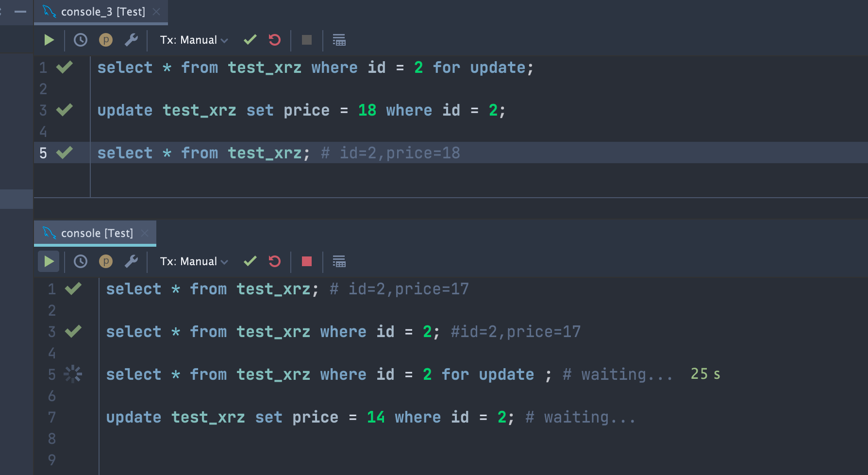Open query history in console_3 toolbar
868x475 pixels.
(81, 40)
